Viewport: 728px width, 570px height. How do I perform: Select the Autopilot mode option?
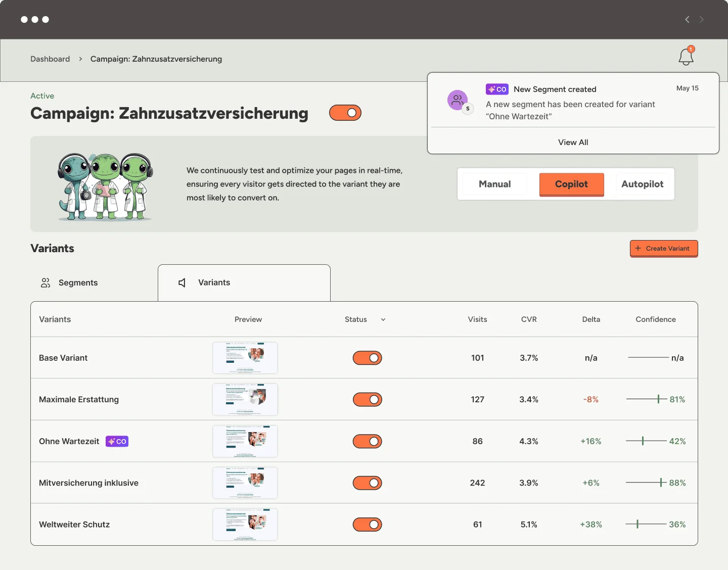(x=643, y=184)
